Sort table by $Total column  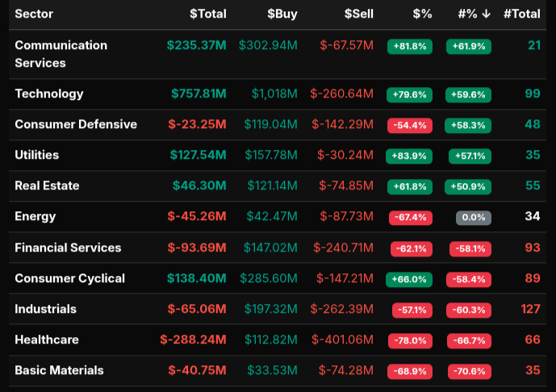point(207,14)
